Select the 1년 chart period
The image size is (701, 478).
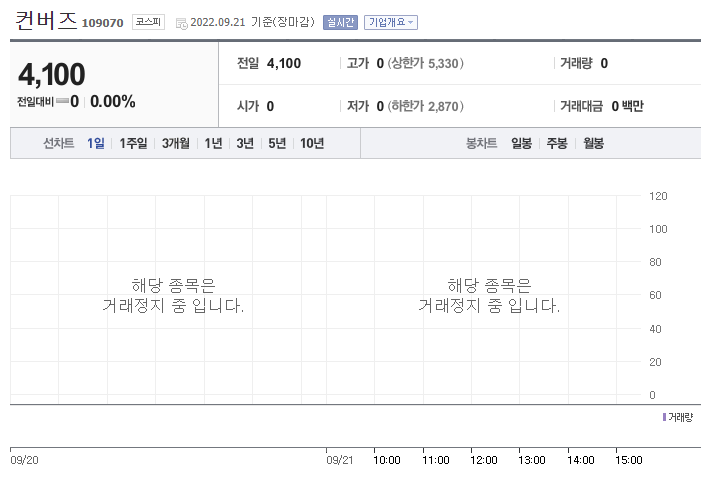coord(213,143)
